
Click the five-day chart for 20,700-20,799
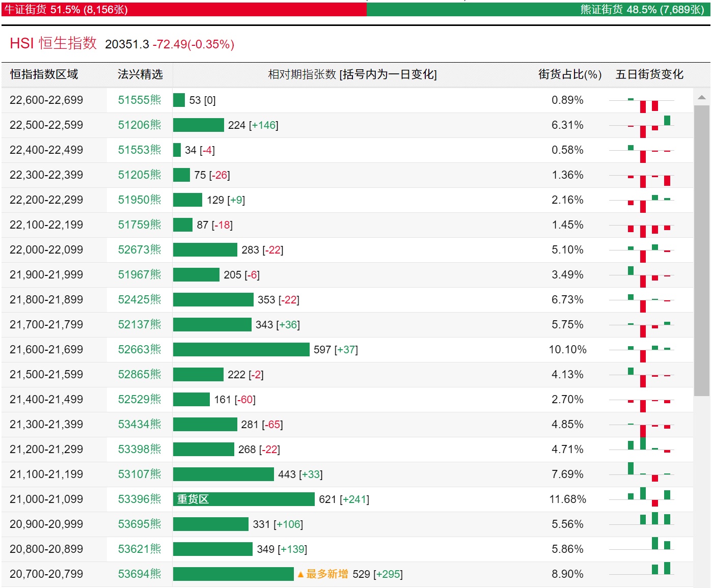pyautogui.click(x=642, y=569)
